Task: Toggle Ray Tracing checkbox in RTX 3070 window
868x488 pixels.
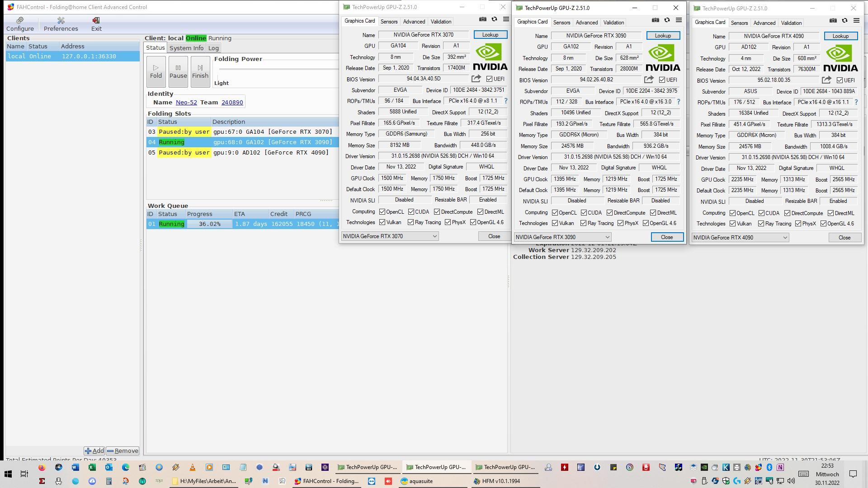Action: (x=410, y=222)
